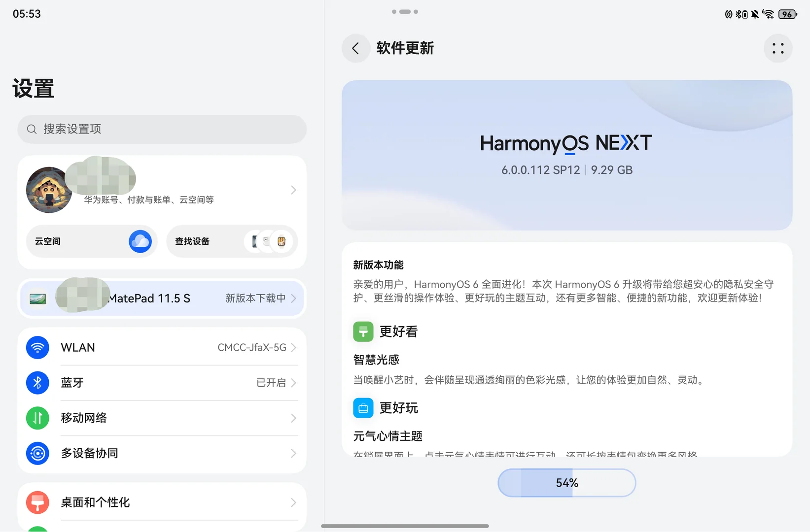Click the 54% download progress bar

click(566, 483)
